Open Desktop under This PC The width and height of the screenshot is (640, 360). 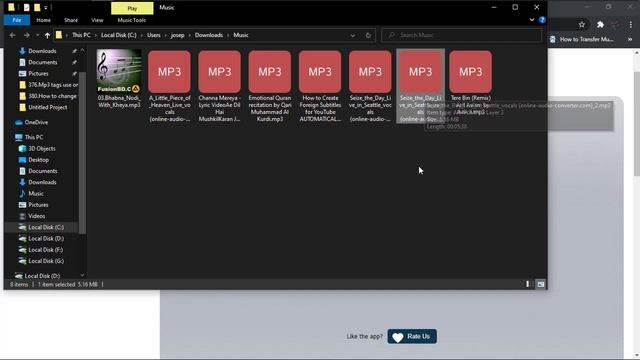tap(34, 160)
